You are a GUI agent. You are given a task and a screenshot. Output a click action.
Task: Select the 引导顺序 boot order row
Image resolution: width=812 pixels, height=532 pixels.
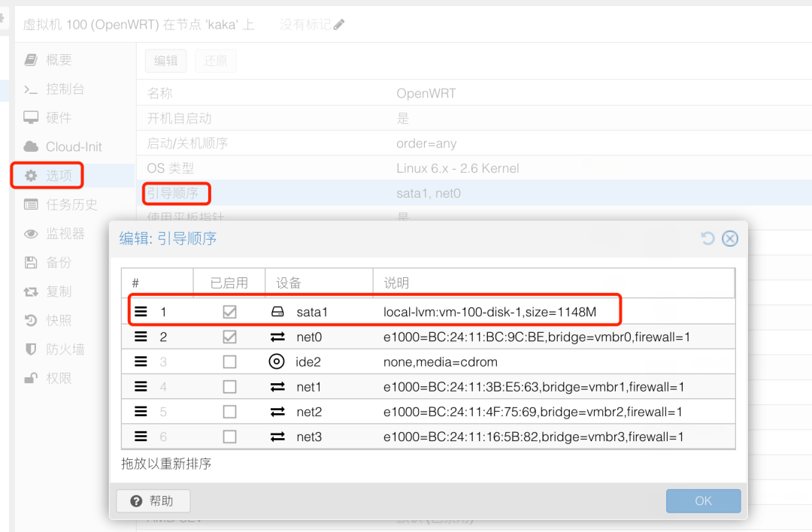click(474, 193)
